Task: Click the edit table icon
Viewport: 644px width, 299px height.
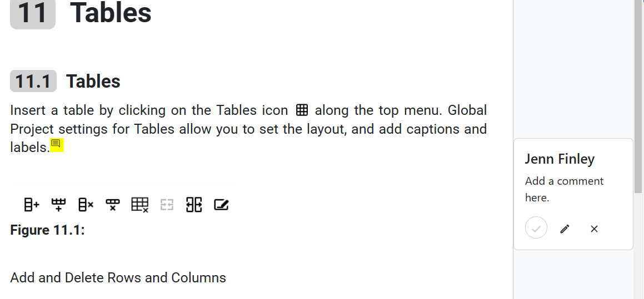Action: pos(221,205)
